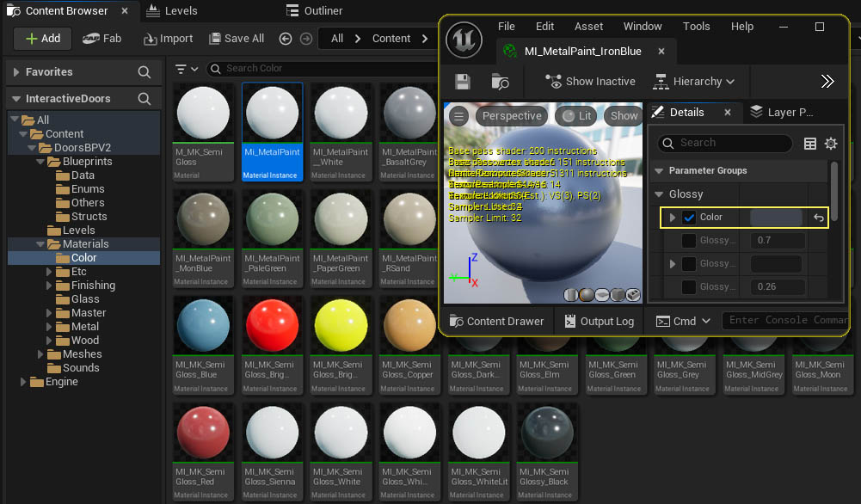Expand the Engine folder
The height and width of the screenshot is (504, 861).
coord(23,382)
